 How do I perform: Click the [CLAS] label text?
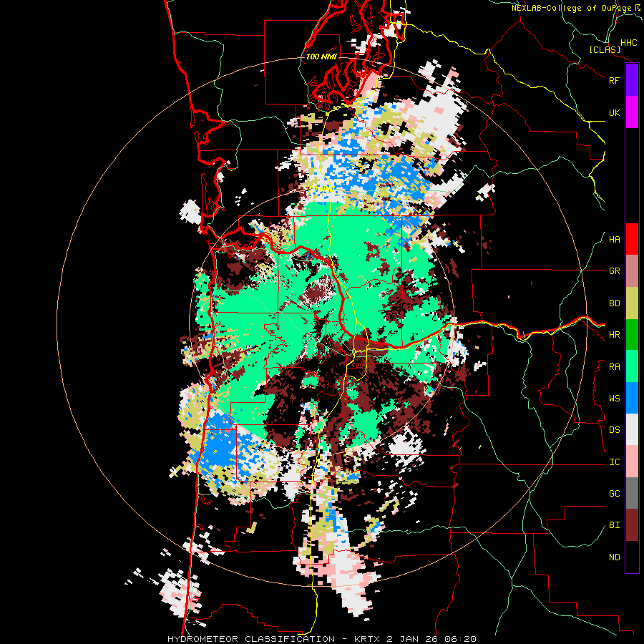coord(605,50)
